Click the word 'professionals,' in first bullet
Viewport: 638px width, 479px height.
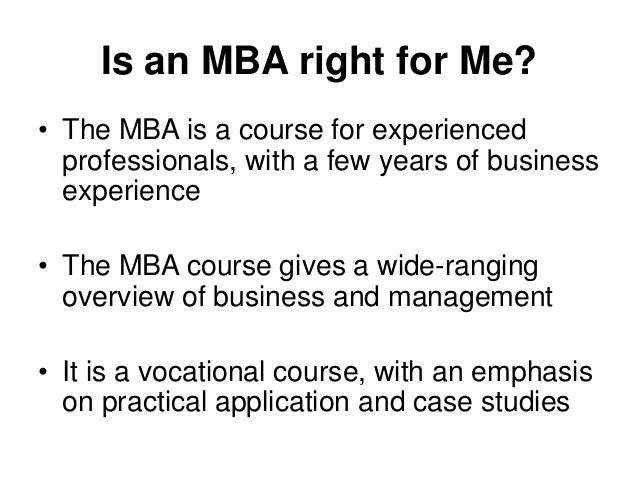[x=149, y=161]
